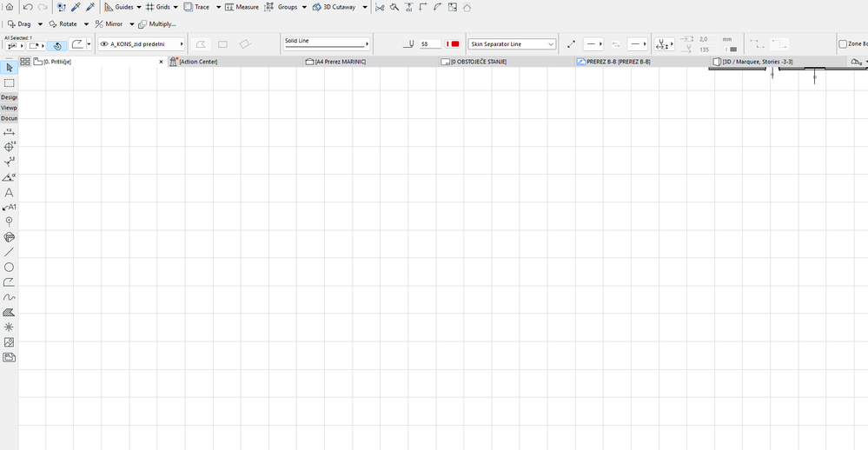Switch to the [A4 Prerez MARINIC] tab

coord(371,62)
